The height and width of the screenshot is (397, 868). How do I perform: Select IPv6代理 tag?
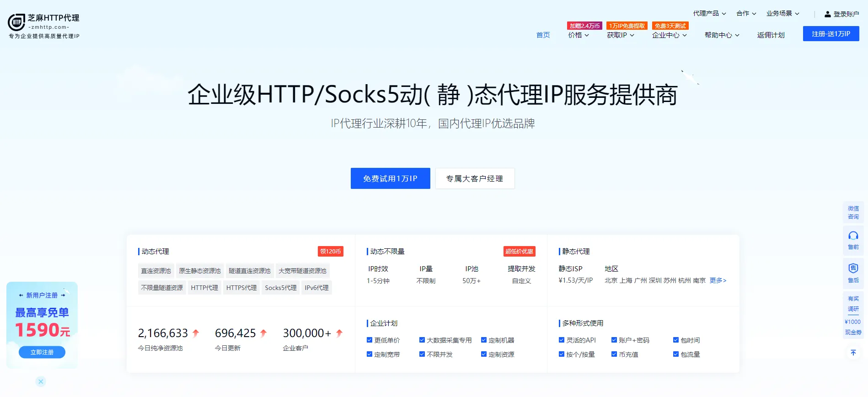click(316, 288)
